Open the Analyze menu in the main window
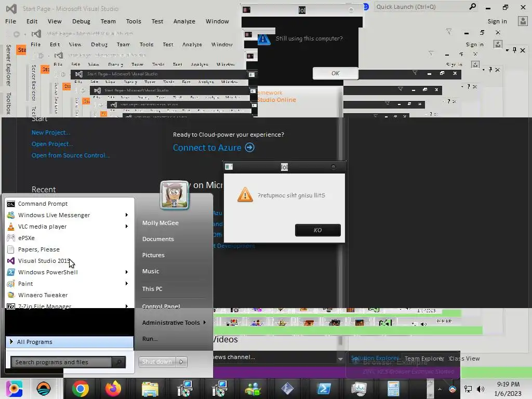This screenshot has height=399, width=532. (x=184, y=21)
